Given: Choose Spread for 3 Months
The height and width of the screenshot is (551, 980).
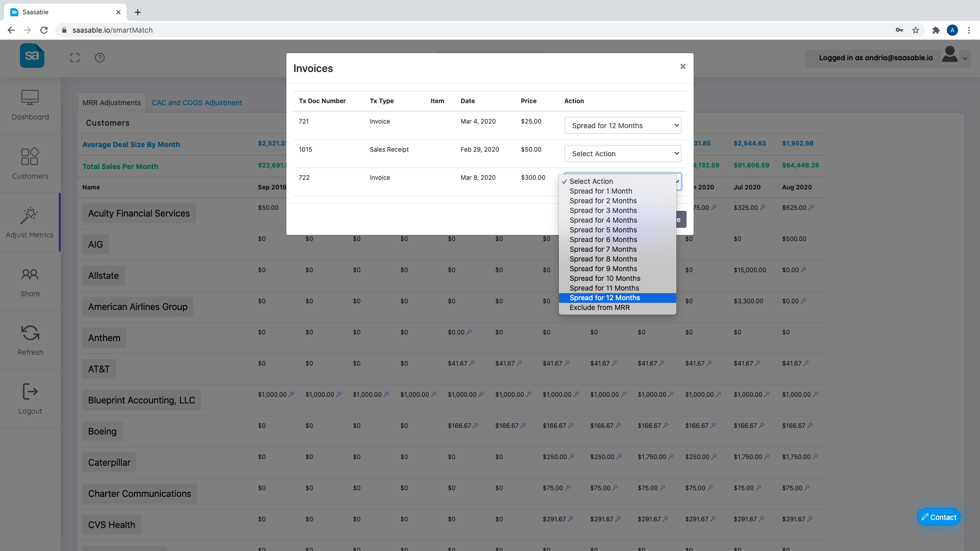Looking at the screenshot, I should coord(618,210).
